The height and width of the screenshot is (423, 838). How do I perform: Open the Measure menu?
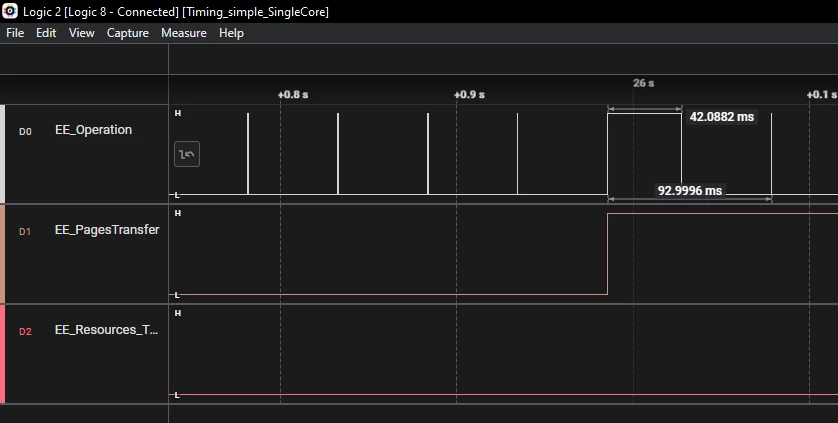point(184,33)
